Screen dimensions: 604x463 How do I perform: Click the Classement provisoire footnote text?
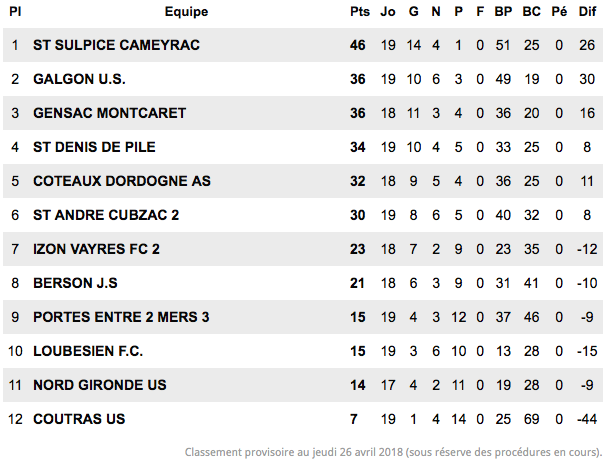[393, 452]
